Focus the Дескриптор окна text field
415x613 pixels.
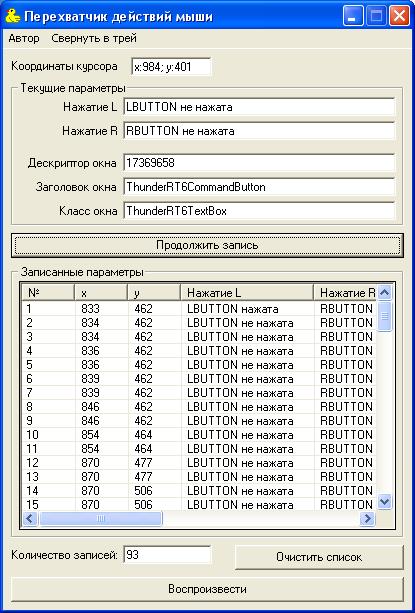[259, 163]
